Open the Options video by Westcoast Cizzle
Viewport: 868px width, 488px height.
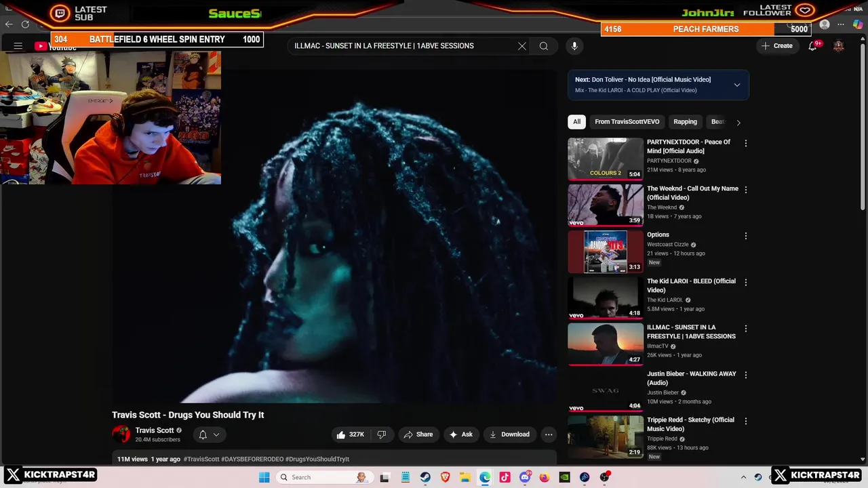(658, 235)
